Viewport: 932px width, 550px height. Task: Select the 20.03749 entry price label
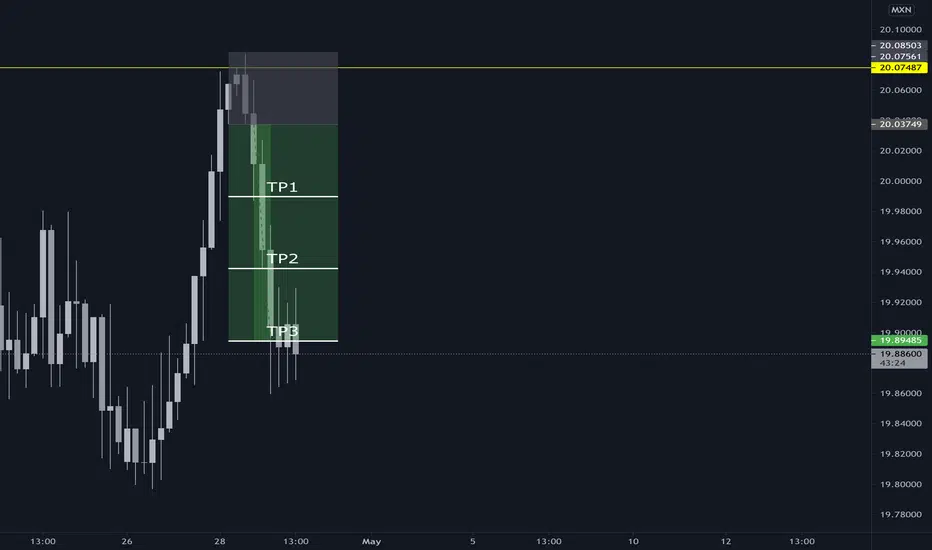[x=899, y=124]
